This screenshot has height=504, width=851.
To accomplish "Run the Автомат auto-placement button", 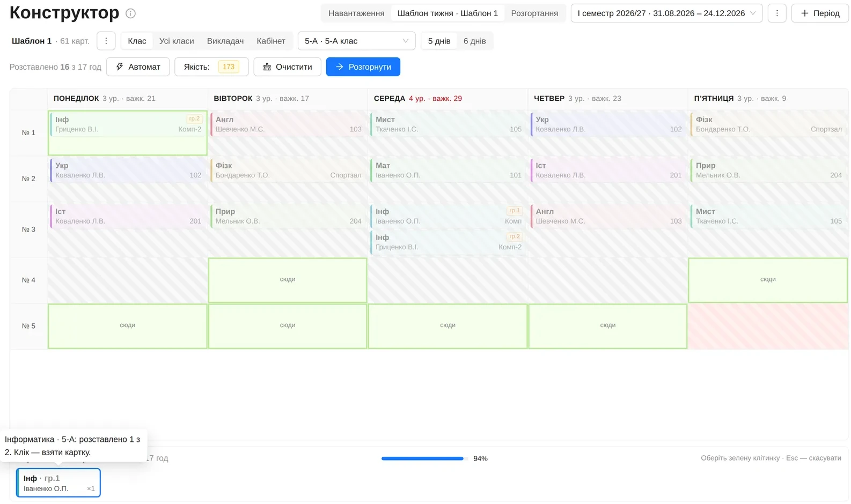I will (x=138, y=67).
